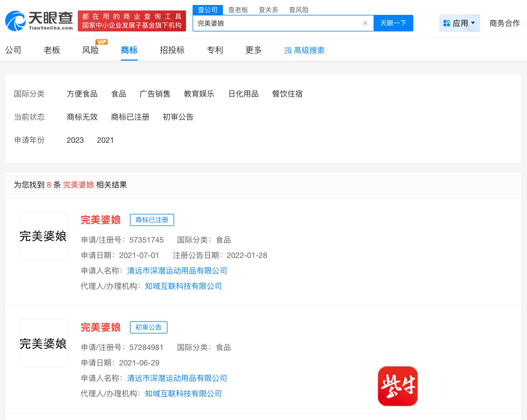Click the red 紫牛 app icon
Screen dimensions: 527x420
(397, 386)
